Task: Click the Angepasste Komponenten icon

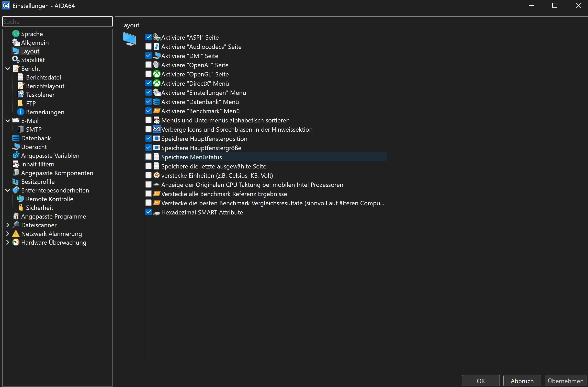Action: coord(16,173)
